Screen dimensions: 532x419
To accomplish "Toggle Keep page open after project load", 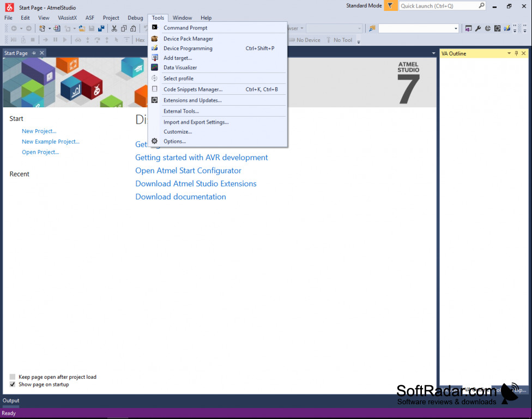I will [x=13, y=377].
